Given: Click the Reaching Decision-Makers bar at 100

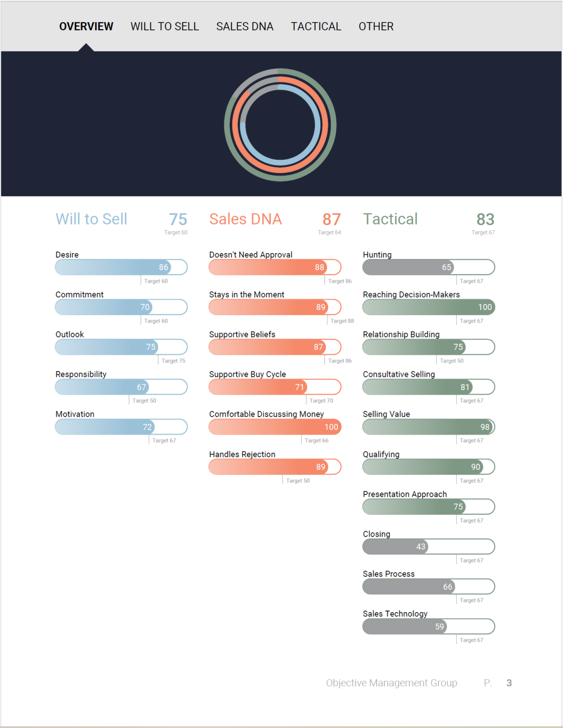Looking at the screenshot, I should click(x=428, y=307).
